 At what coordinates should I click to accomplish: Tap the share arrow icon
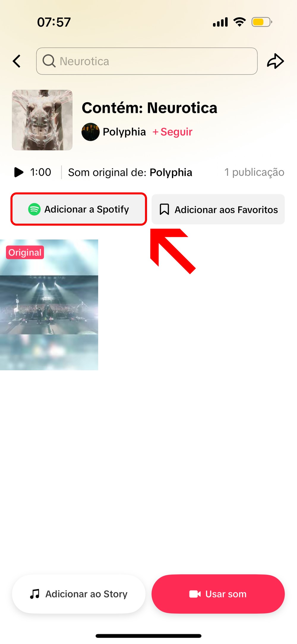coord(275,61)
